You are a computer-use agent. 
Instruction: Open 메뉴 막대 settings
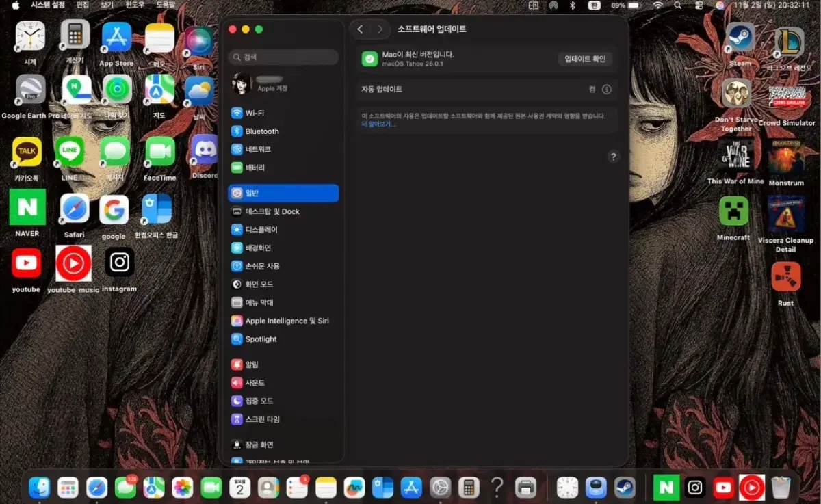(283, 302)
